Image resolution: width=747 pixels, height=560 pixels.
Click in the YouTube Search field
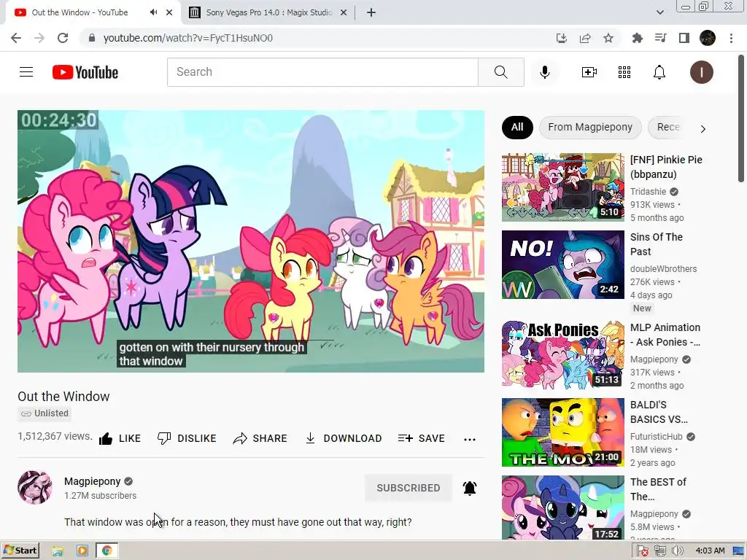[x=322, y=72]
